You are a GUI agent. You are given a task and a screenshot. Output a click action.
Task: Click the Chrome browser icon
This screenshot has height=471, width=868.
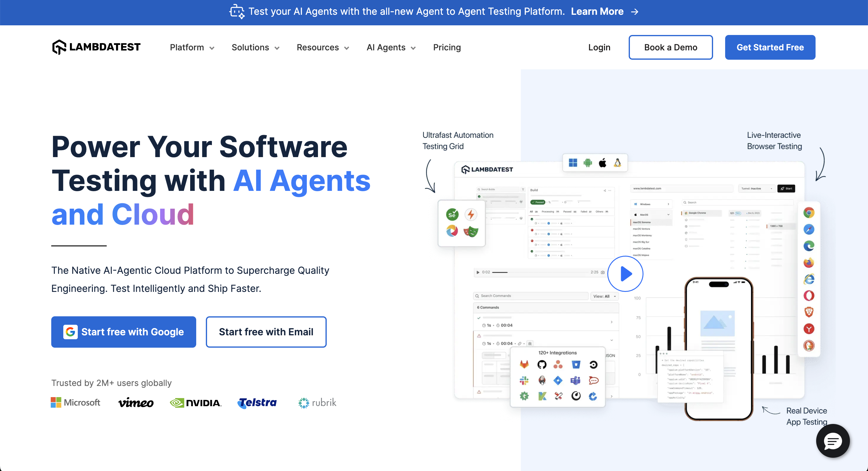pyautogui.click(x=809, y=213)
